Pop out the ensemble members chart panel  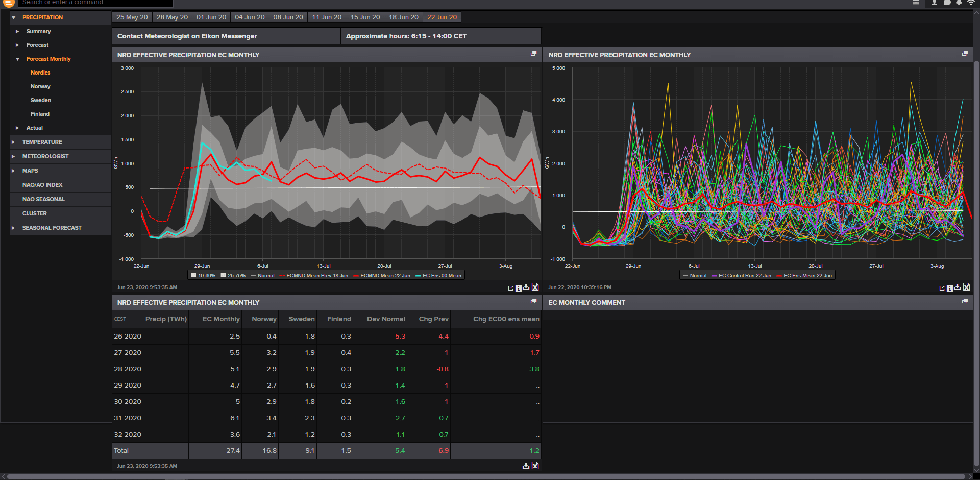tap(965, 54)
